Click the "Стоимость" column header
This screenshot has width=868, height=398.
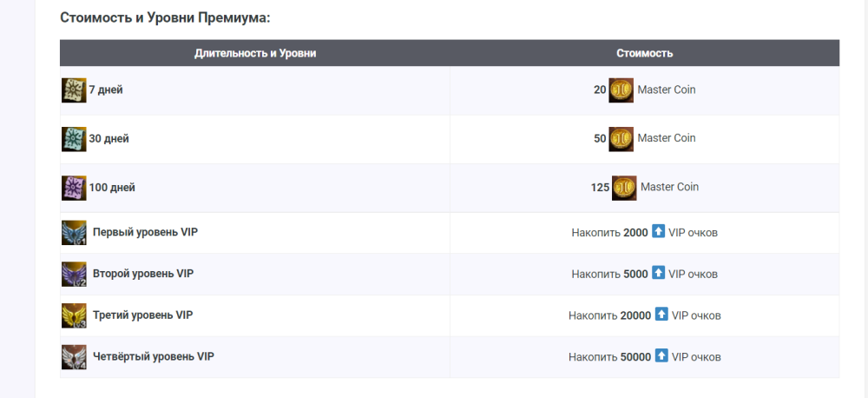point(644,53)
